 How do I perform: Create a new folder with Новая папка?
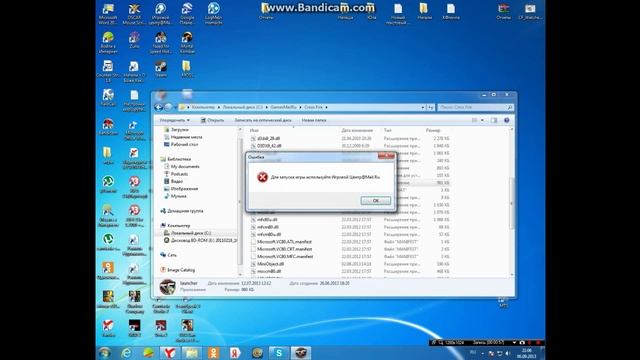pos(314,120)
